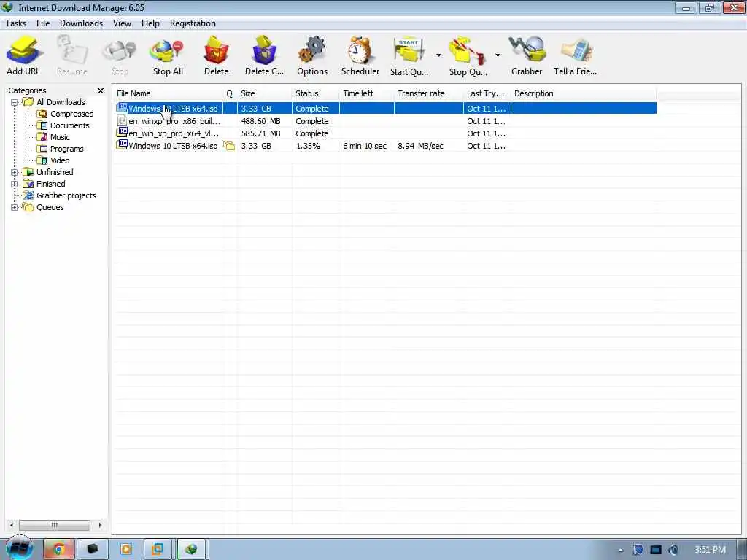Select the Queues folder label
Viewport: 747px width, 560px height.
coord(50,207)
